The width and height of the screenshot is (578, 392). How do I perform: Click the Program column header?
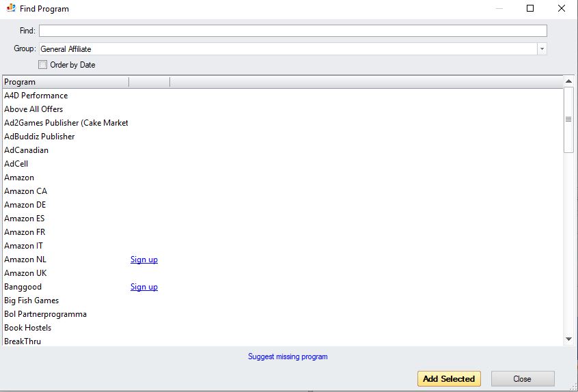tap(66, 82)
